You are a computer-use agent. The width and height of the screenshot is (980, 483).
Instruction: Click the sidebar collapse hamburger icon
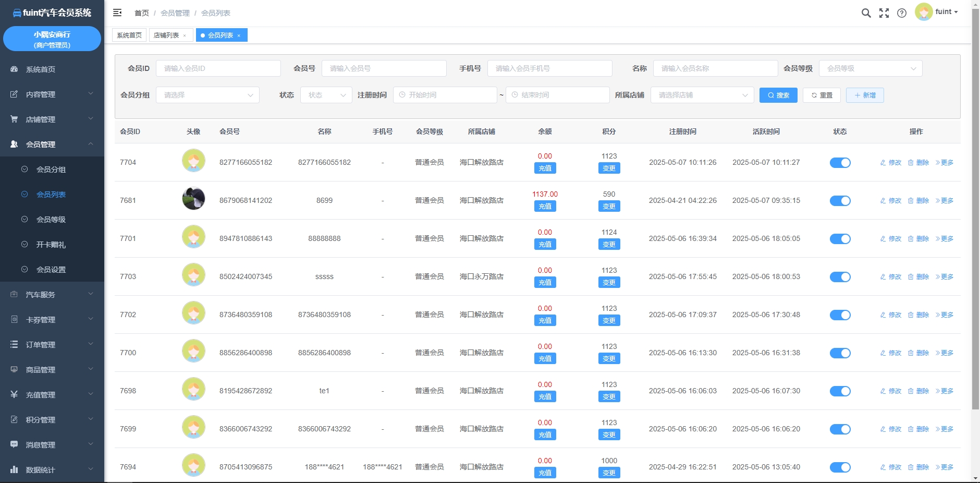click(117, 13)
